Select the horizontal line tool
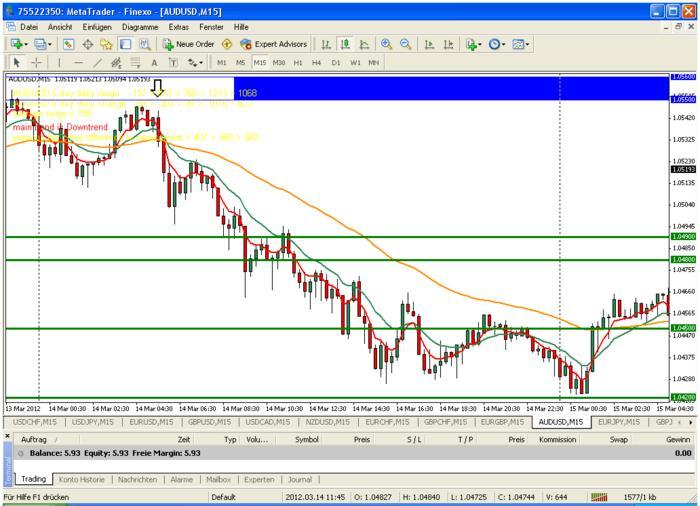 (x=78, y=63)
